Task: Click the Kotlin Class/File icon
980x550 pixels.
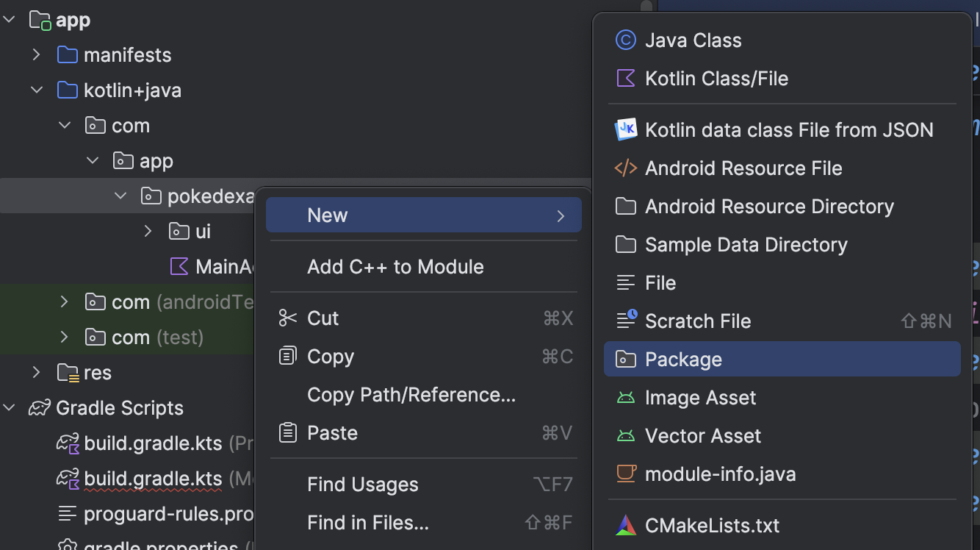Action: point(625,79)
